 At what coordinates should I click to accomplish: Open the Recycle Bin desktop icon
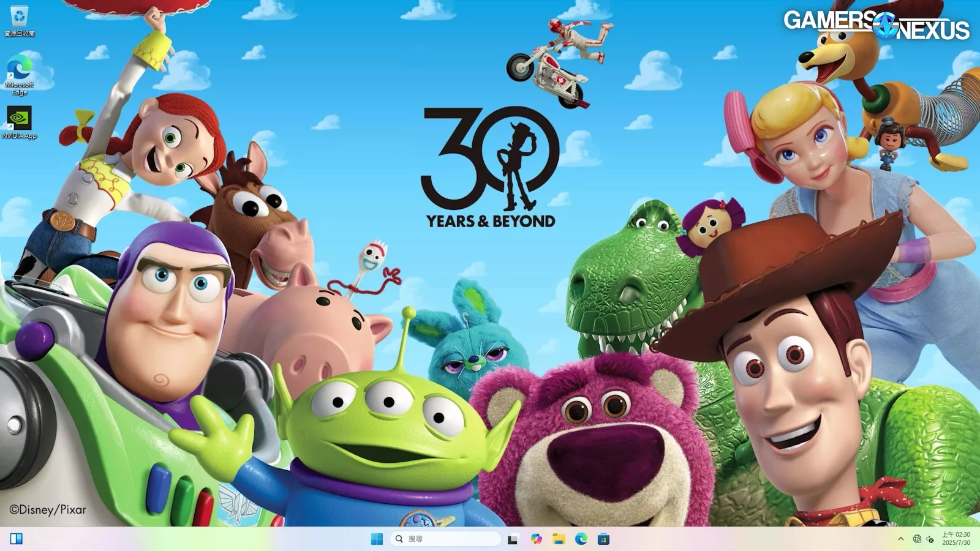19,17
